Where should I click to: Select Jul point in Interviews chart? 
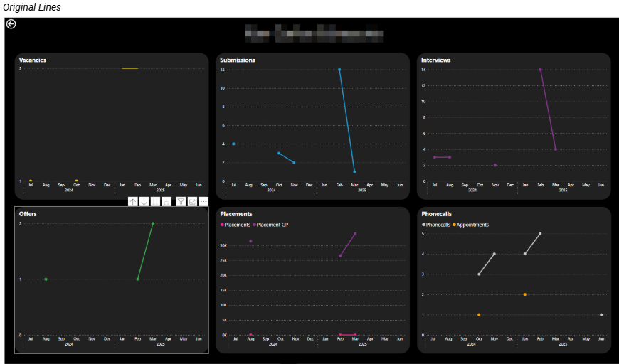(x=435, y=157)
